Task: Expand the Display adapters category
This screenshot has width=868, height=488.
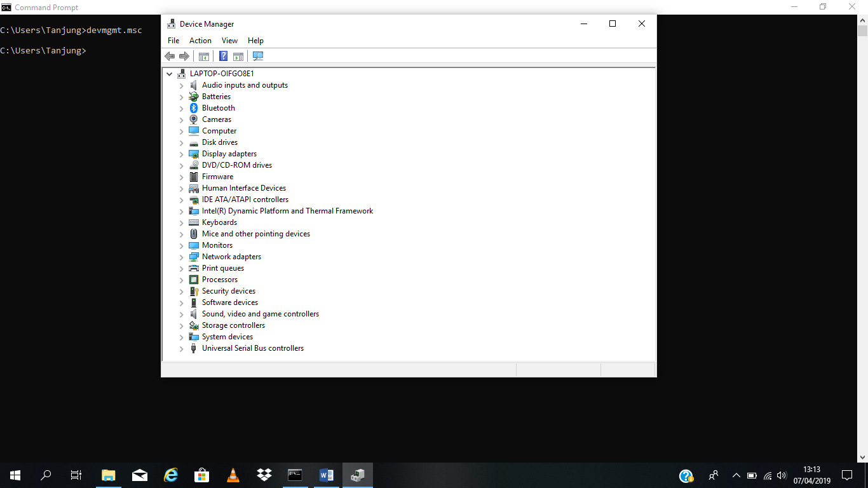Action: pos(182,154)
